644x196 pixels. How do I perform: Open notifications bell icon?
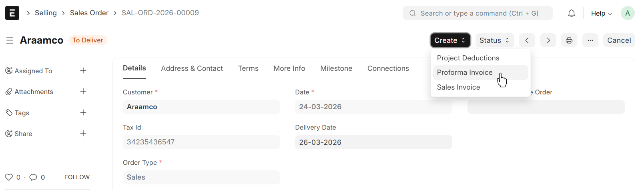click(x=571, y=13)
